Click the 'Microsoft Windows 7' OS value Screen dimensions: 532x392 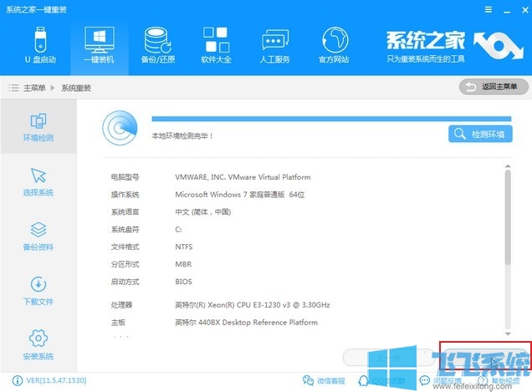[x=239, y=195]
